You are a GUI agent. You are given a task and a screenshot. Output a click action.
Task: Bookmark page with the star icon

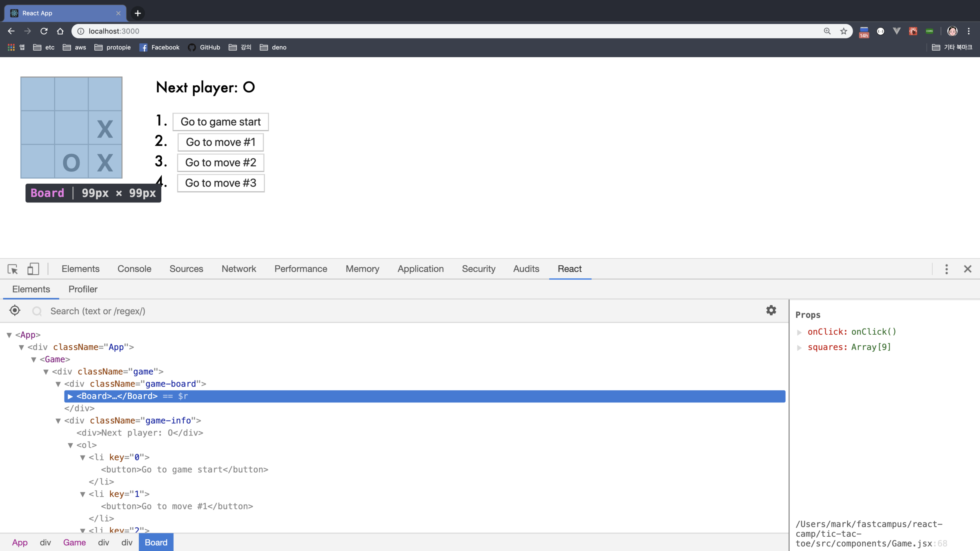pos(844,31)
